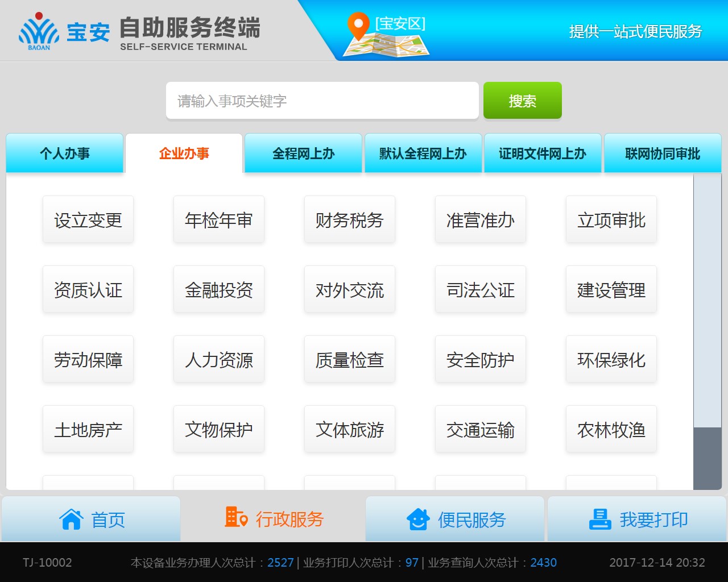Select the 金融投资 category button
The height and width of the screenshot is (582, 728).
coord(219,290)
